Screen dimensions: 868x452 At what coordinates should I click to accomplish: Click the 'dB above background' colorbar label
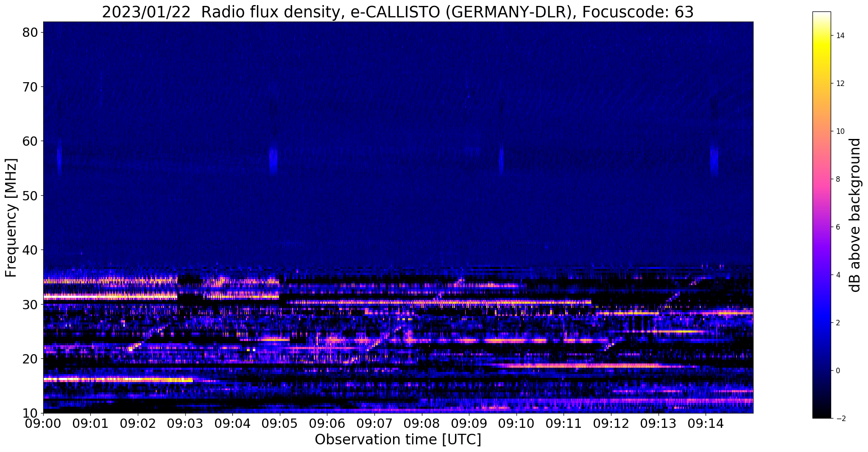pos(855,215)
